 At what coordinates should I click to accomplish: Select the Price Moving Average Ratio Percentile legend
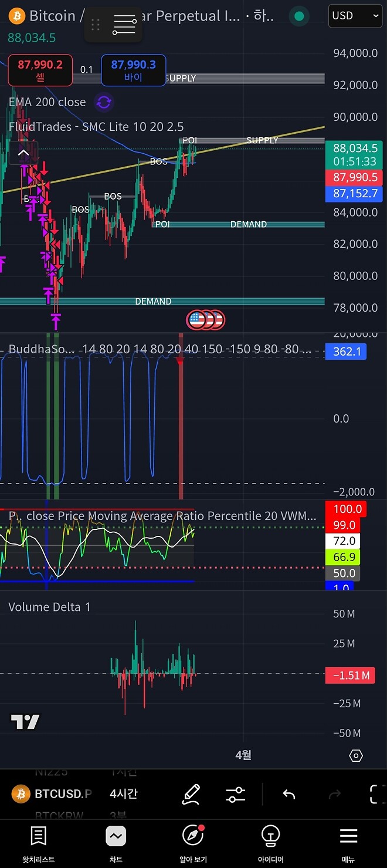[x=162, y=516]
